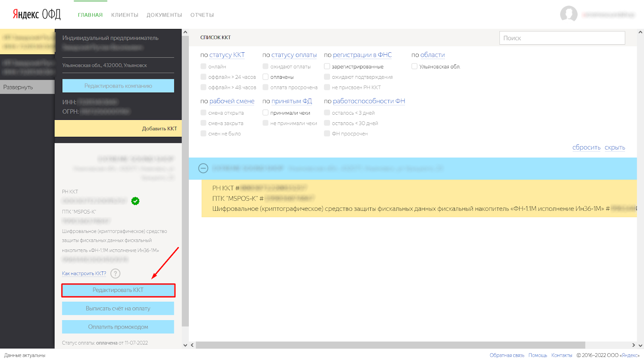The height and width of the screenshot is (362, 644).
Task: Check the смен не было filter
Action: pyautogui.click(x=203, y=134)
